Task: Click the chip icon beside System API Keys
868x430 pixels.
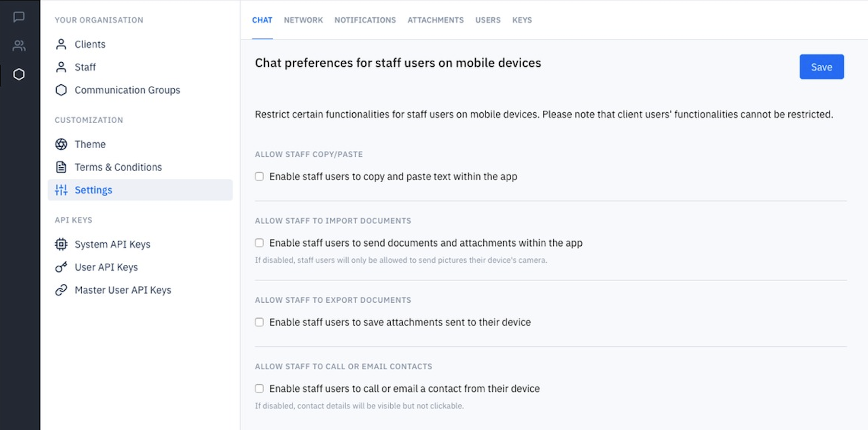Action: pos(61,244)
